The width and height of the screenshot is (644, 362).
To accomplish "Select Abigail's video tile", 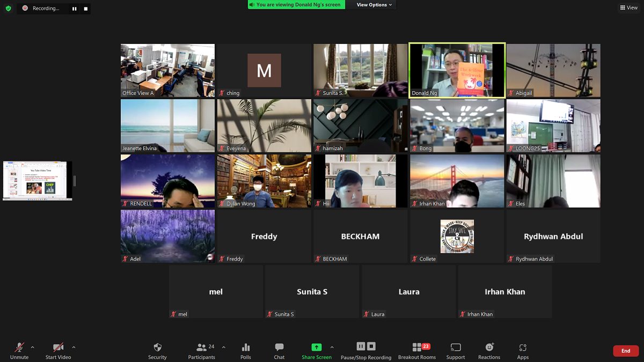I will click(553, 70).
